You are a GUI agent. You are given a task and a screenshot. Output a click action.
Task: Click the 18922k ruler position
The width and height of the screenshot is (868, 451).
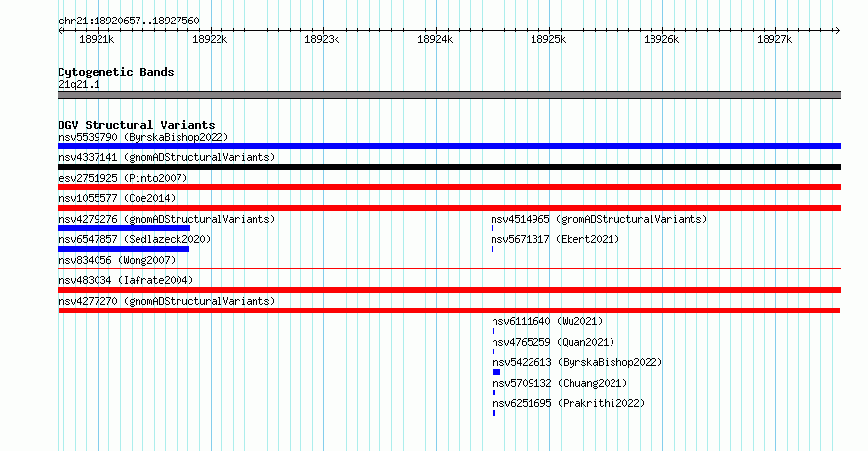pos(210,39)
